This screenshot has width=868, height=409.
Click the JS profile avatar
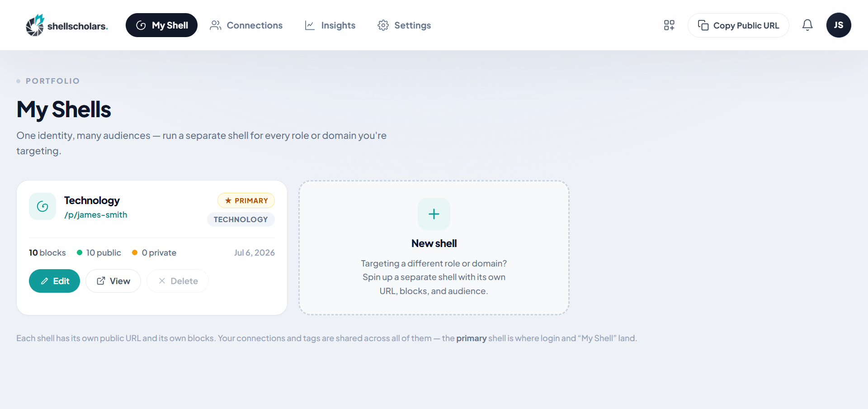pos(839,25)
